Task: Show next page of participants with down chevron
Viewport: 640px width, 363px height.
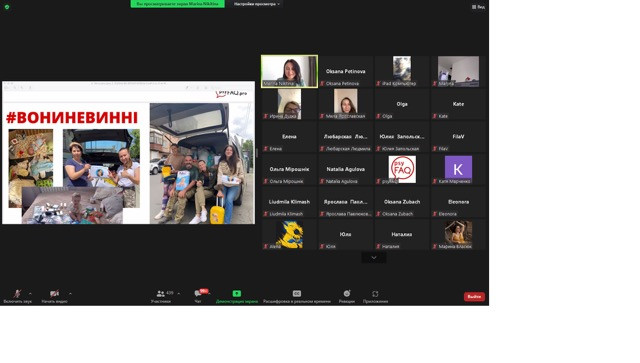Action: [373, 258]
